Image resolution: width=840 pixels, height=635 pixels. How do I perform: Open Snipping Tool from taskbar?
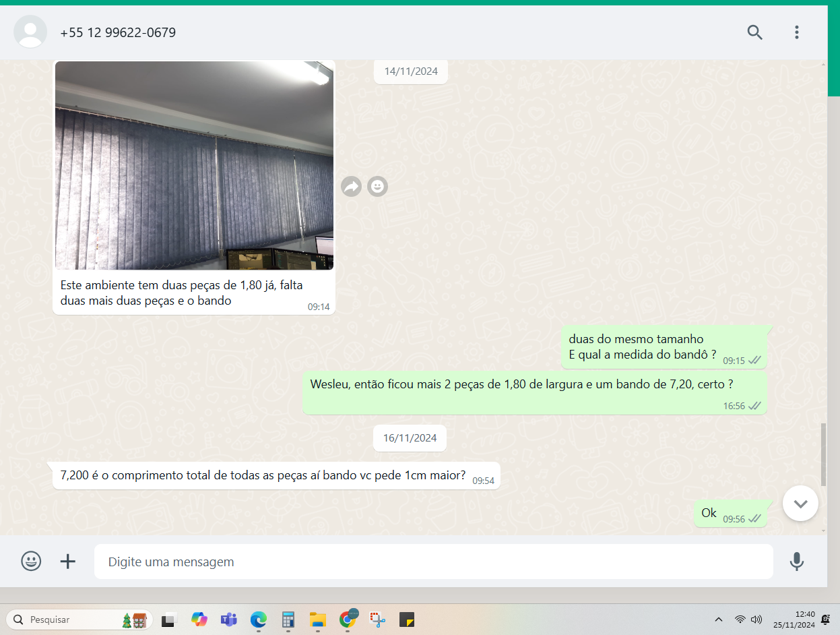pos(377,619)
